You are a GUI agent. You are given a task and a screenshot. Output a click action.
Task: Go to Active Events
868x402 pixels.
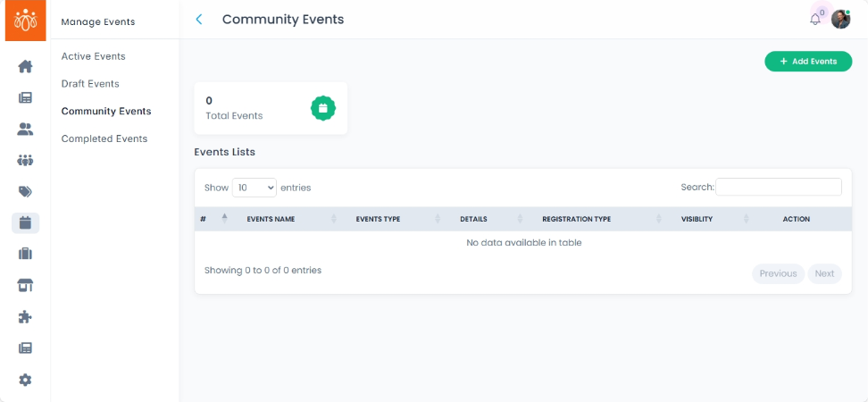click(x=93, y=56)
